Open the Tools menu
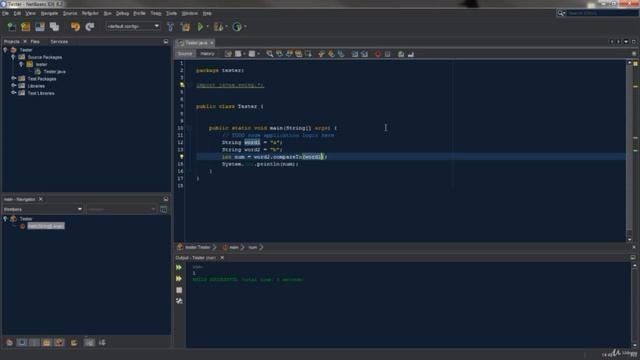The height and width of the screenshot is (360, 640). (x=171, y=13)
